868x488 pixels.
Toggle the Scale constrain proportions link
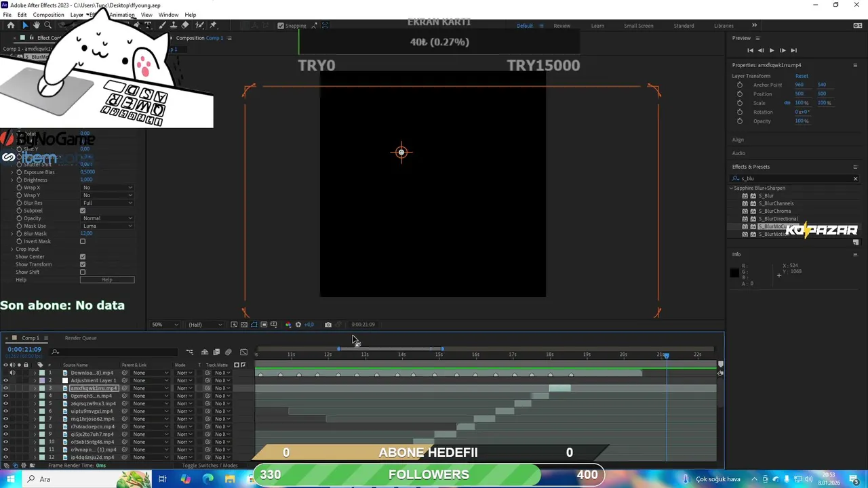coord(787,103)
